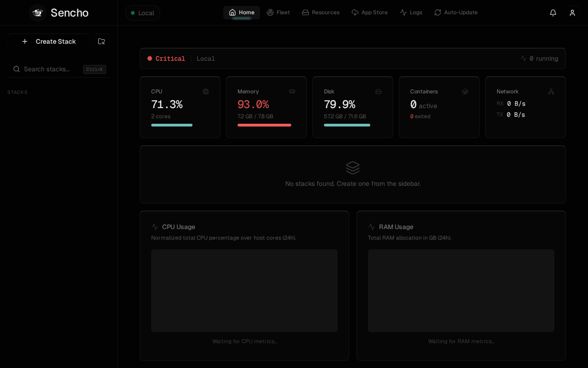Switch to the Resources tab
This screenshot has width=588, height=368.
(x=321, y=12)
